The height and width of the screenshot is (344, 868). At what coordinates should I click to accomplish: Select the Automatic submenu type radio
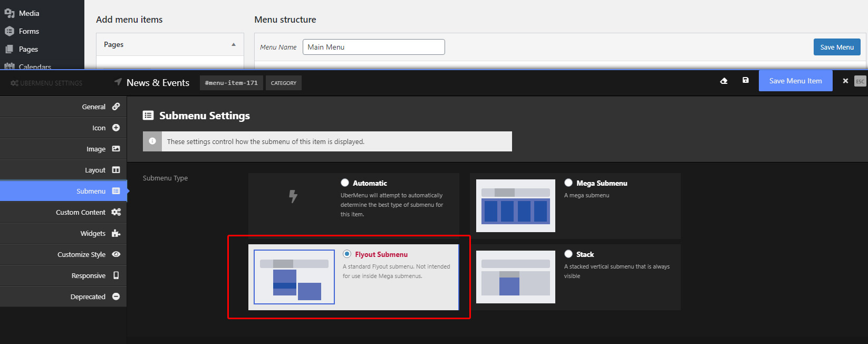point(345,183)
